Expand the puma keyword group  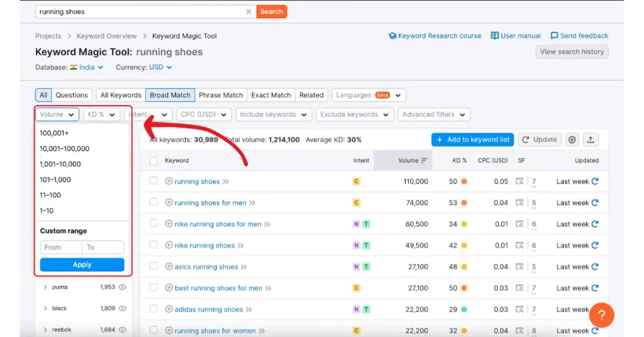tap(45, 287)
